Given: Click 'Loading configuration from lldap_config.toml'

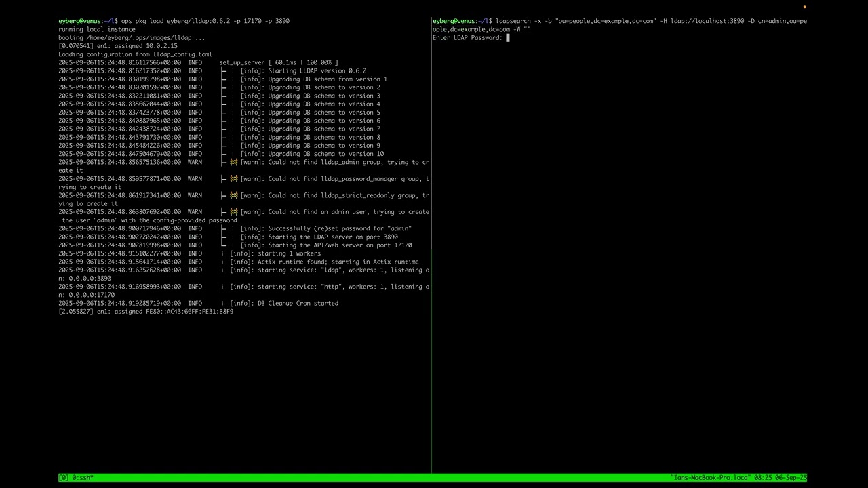Looking at the screenshot, I should pos(135,54).
